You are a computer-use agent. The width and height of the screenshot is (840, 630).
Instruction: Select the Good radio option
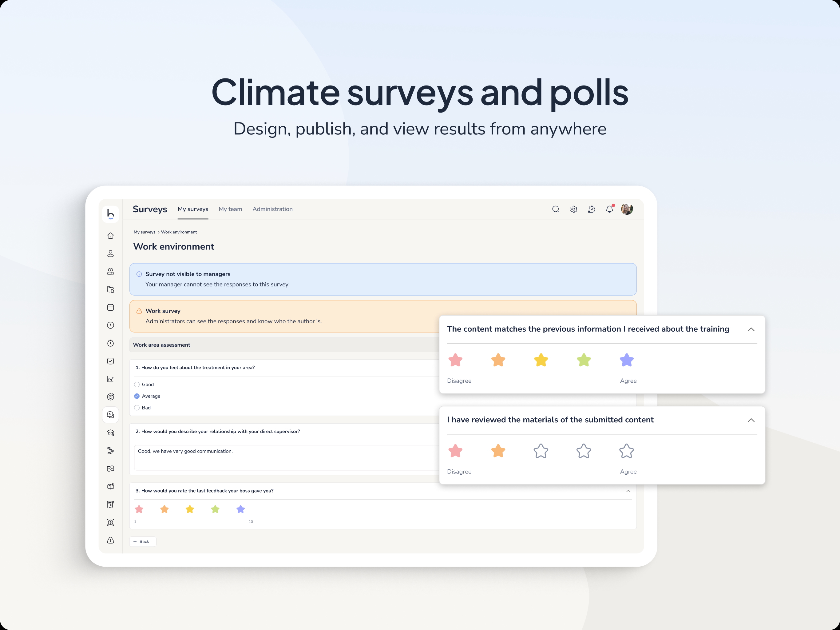(137, 385)
